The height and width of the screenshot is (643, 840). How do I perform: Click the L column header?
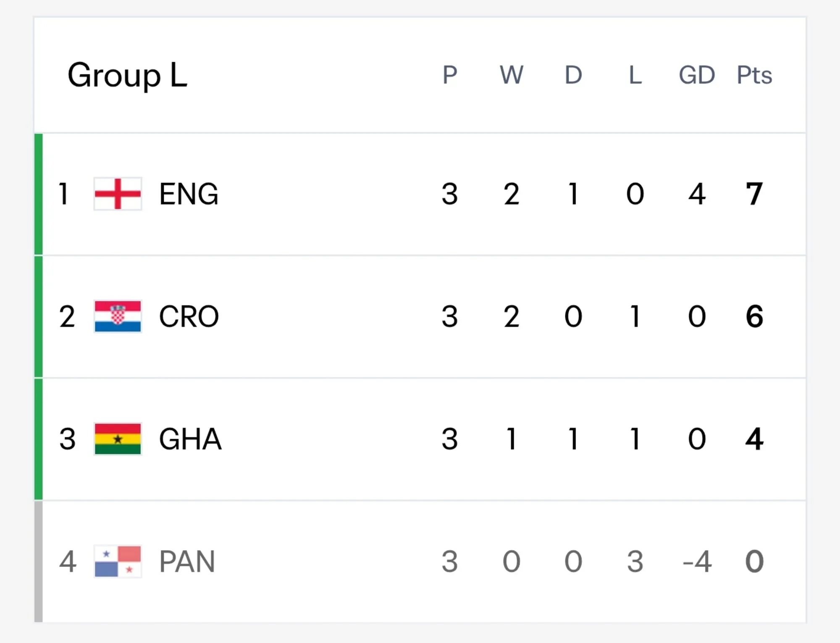[x=635, y=75]
